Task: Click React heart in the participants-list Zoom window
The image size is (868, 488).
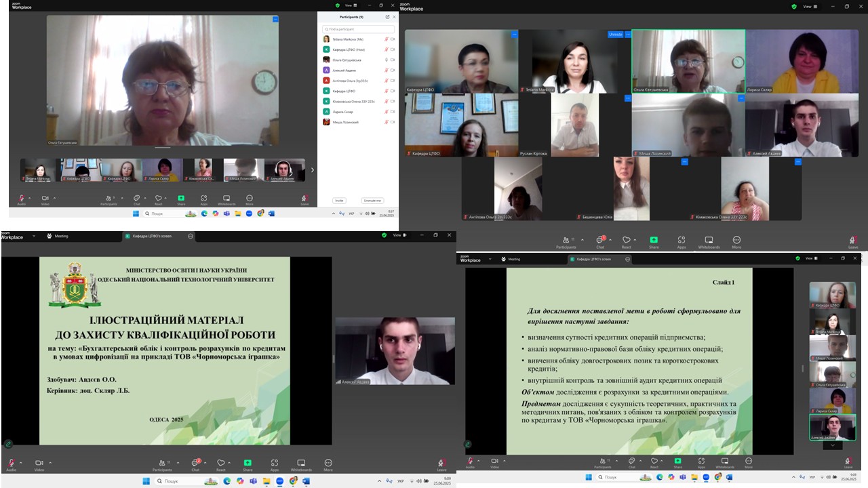Action: (158, 200)
